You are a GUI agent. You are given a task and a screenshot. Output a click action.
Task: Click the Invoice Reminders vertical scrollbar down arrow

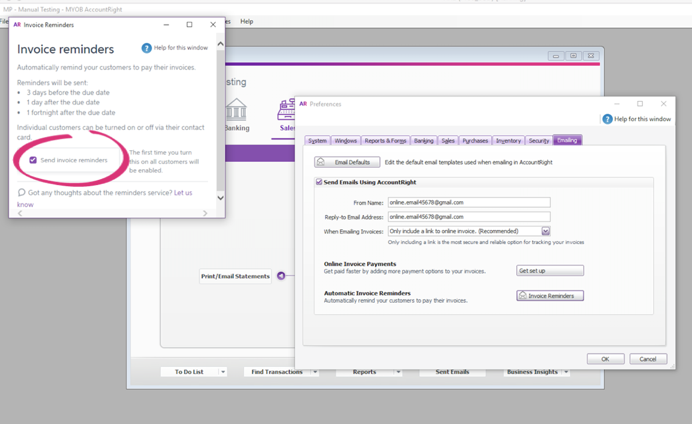(220, 198)
